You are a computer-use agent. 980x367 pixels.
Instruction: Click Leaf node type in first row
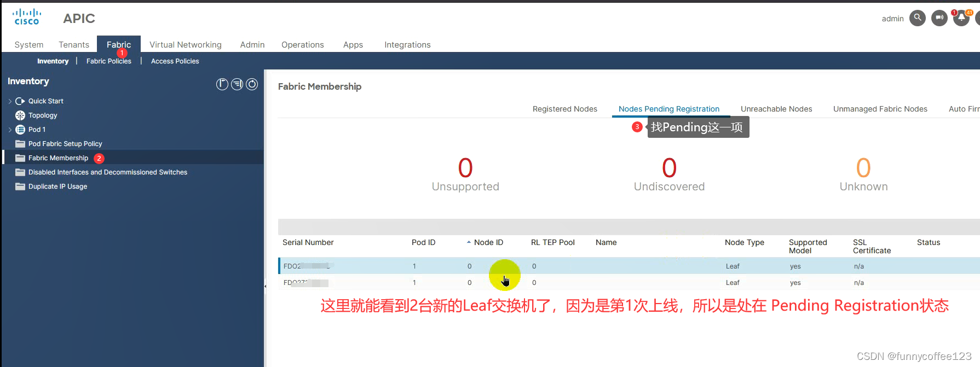[x=733, y=266]
